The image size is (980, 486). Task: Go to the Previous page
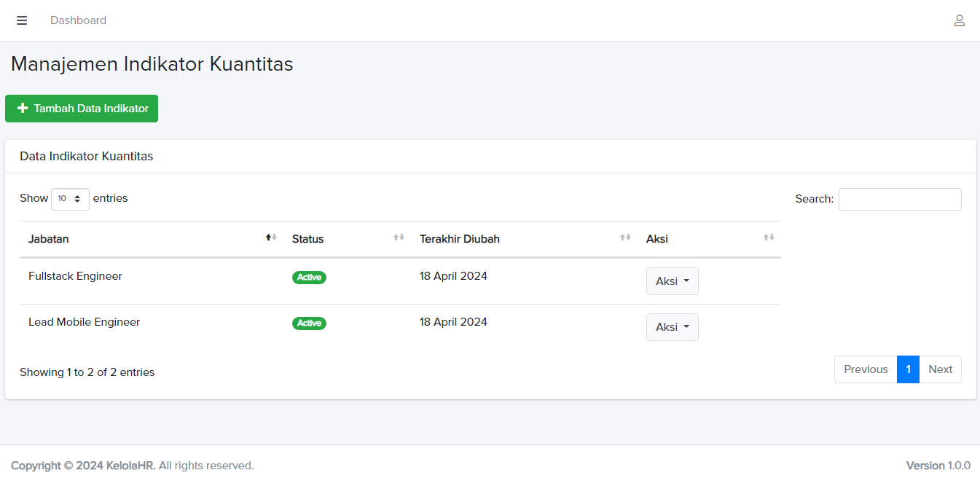[866, 369]
